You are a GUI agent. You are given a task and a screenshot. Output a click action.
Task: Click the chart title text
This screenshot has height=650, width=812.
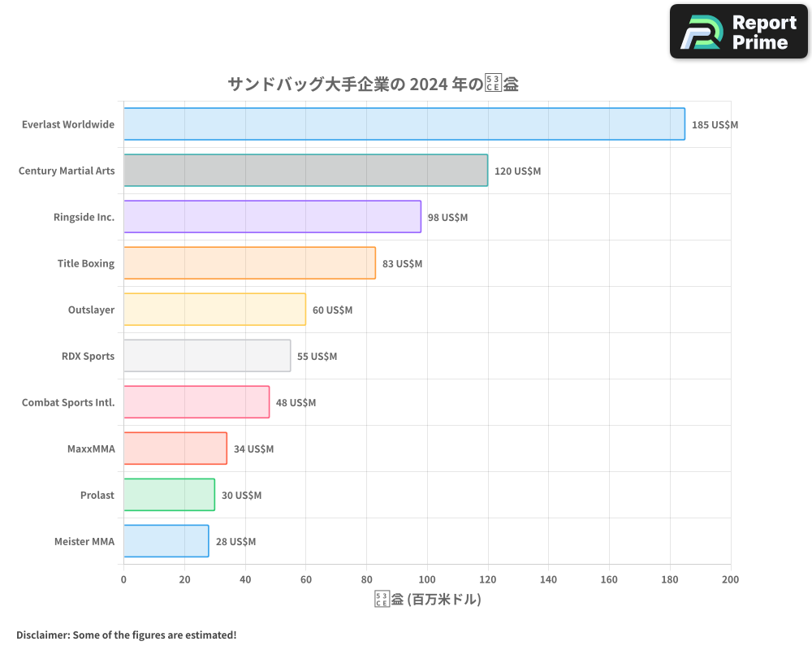click(374, 83)
